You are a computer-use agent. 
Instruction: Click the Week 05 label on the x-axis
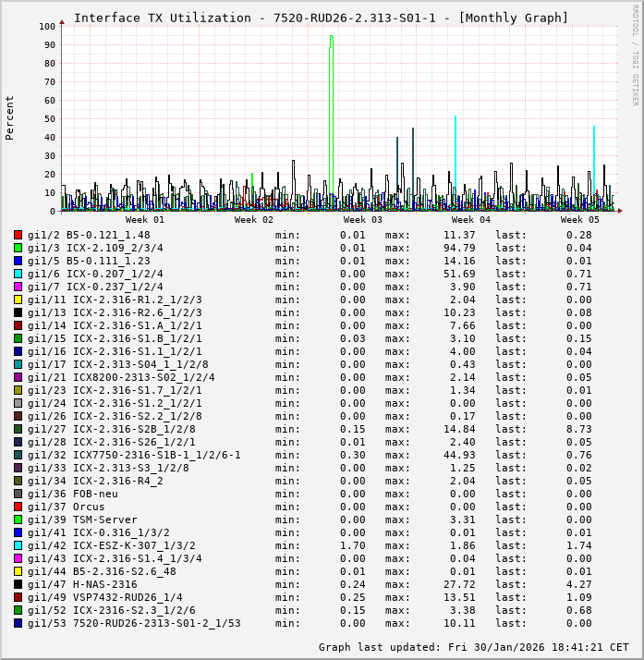(x=579, y=220)
